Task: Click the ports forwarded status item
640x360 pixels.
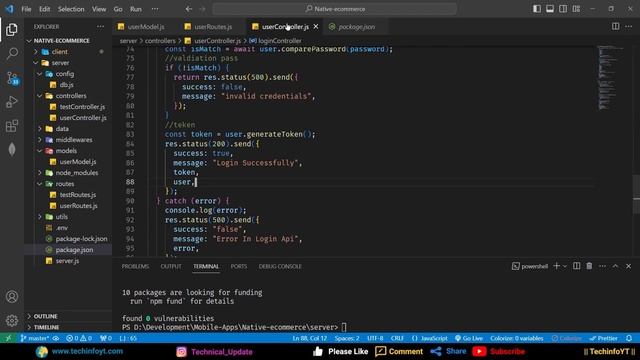Action: tap(106, 338)
